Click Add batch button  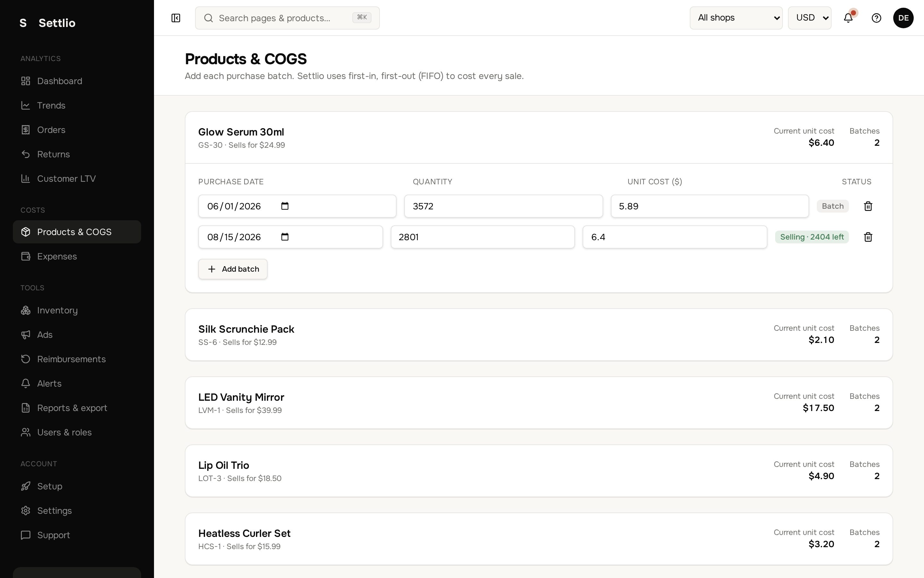233,269
